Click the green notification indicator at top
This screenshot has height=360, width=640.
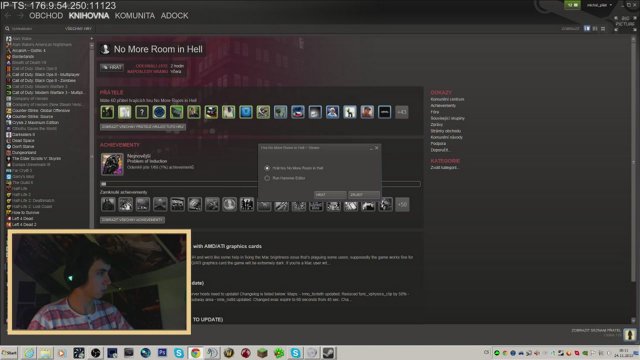click(x=572, y=5)
